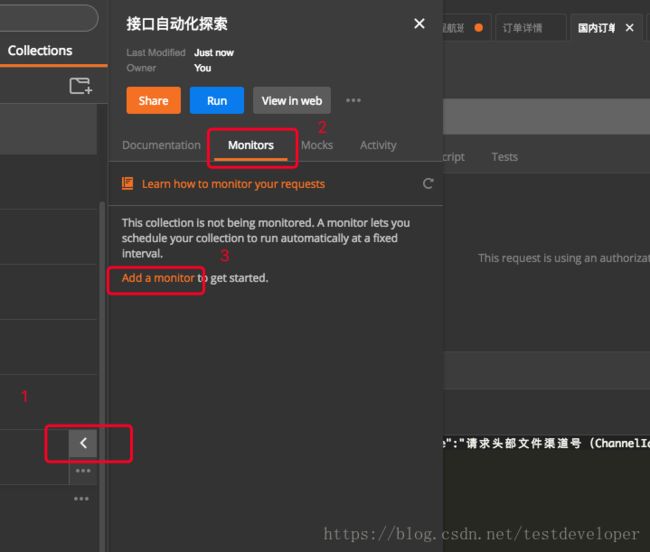Viewport: 650px width, 552px height.
Task: Click the Just now last modified value
Action: click(214, 53)
